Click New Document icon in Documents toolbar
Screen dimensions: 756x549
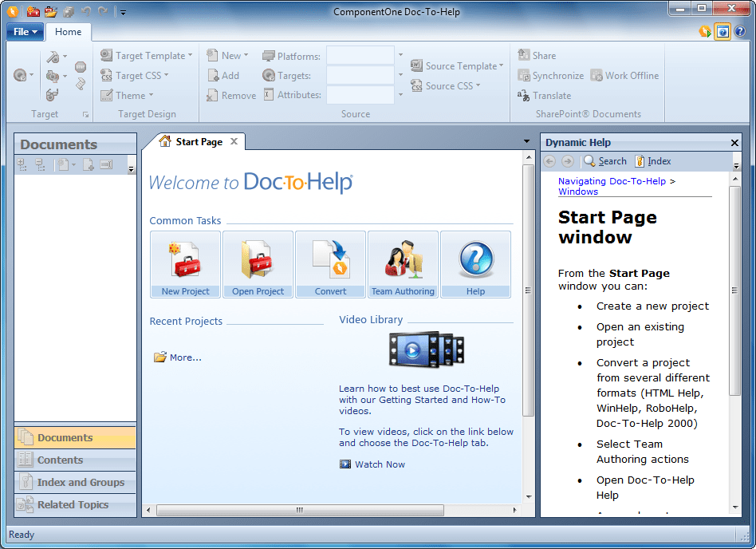tap(67, 164)
